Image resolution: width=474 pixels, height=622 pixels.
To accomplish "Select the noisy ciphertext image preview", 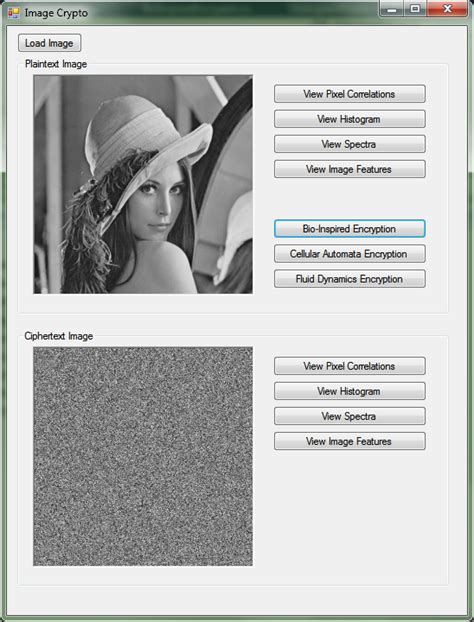I will click(x=143, y=456).
